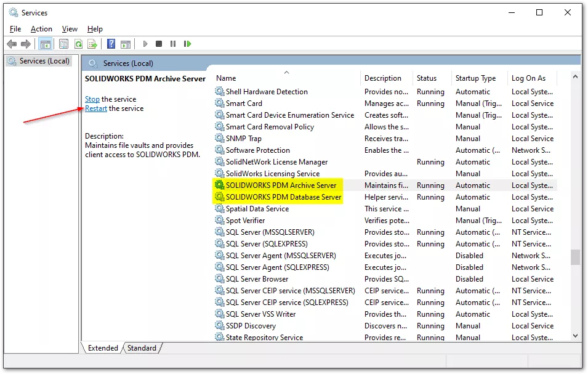Viewport: 588px width, 374px height.
Task: Sort by the Status column header
Action: pyautogui.click(x=432, y=78)
